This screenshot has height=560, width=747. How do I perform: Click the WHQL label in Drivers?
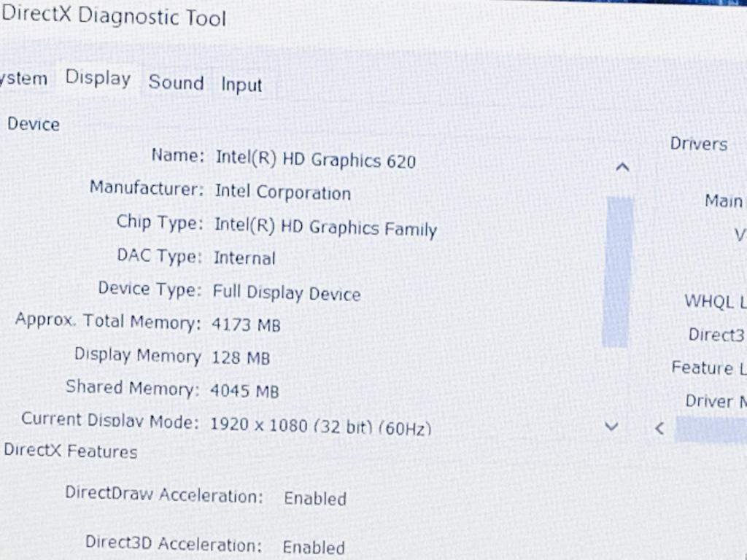pos(715,301)
